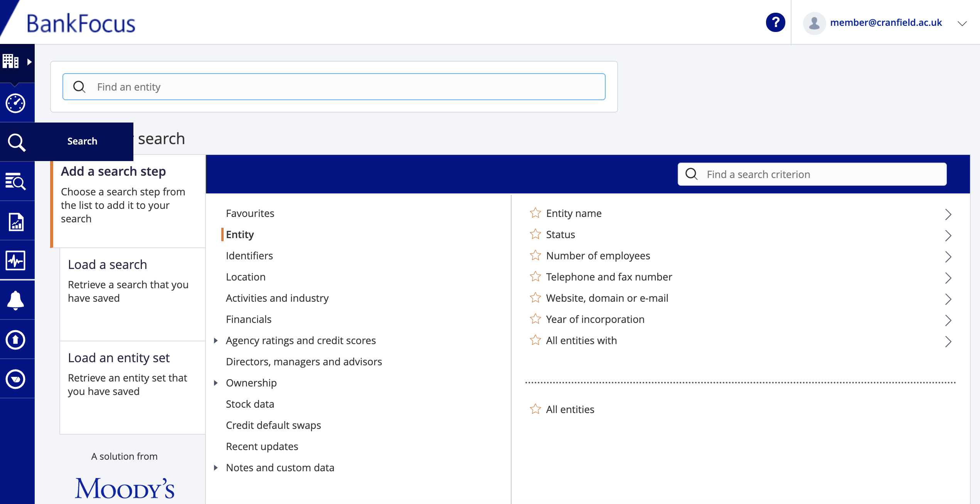
Task: Select the Financials category
Action: pyautogui.click(x=249, y=319)
